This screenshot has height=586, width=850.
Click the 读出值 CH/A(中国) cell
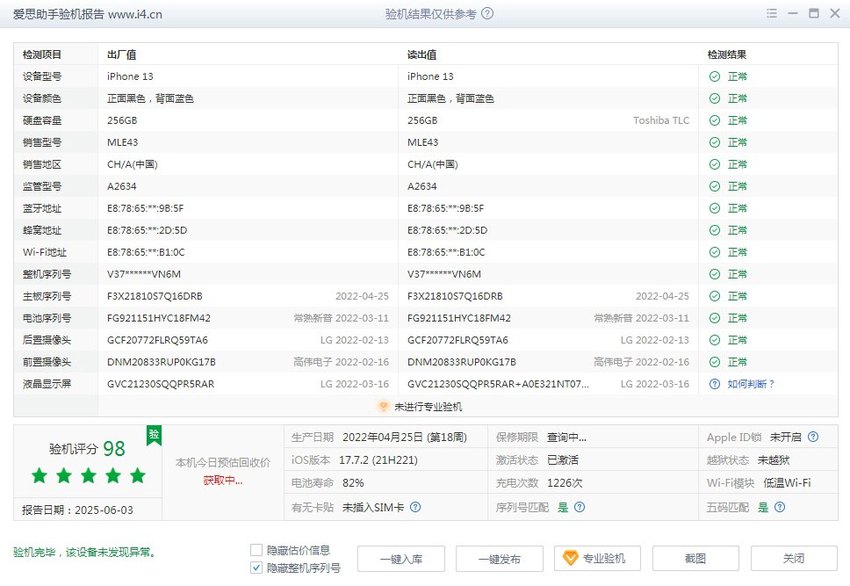(433, 164)
